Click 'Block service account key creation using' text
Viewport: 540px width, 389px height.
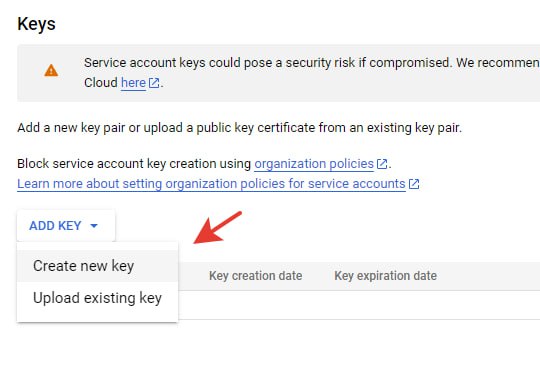click(134, 164)
